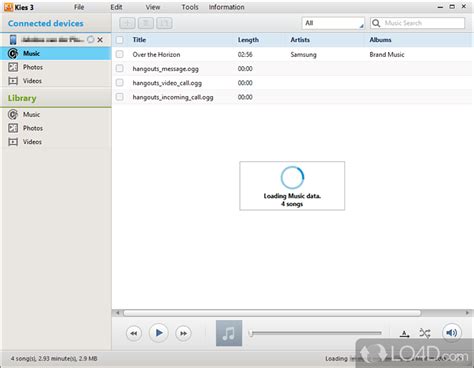
Task: Open the Edit menu
Action: coord(116,7)
